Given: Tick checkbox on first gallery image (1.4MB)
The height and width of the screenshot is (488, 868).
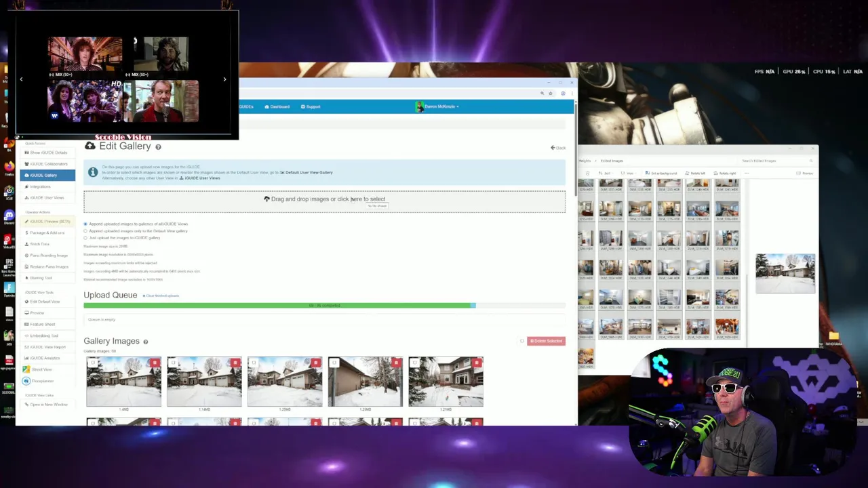Looking at the screenshot, I should 93,363.
